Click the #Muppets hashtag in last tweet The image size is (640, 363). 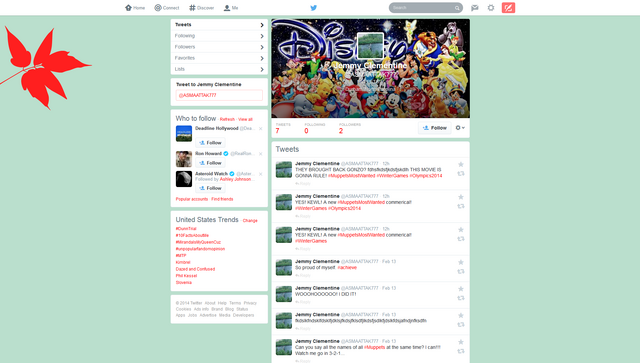coord(375,347)
